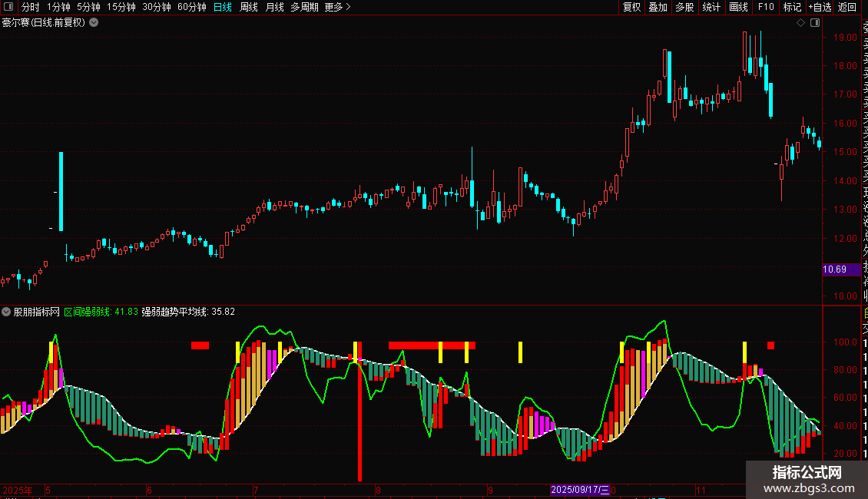Screen dimensions: 868x499
Task: Click the month 11 tick on time axis
Action: [701, 490]
